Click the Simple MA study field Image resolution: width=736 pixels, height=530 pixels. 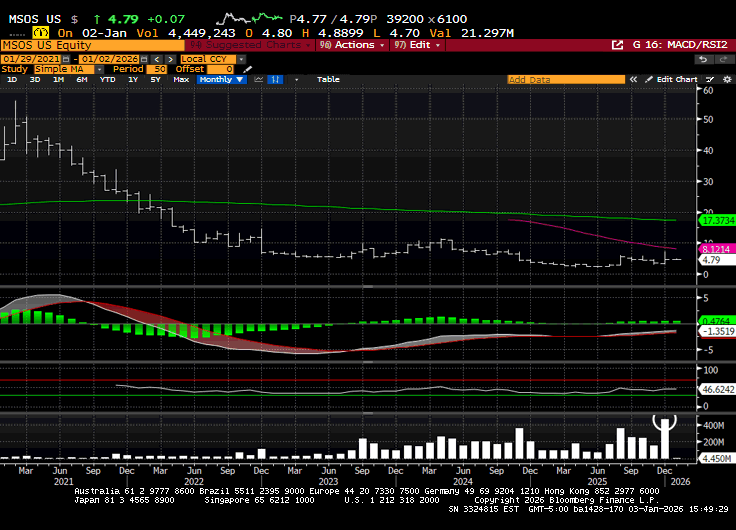click(x=65, y=69)
